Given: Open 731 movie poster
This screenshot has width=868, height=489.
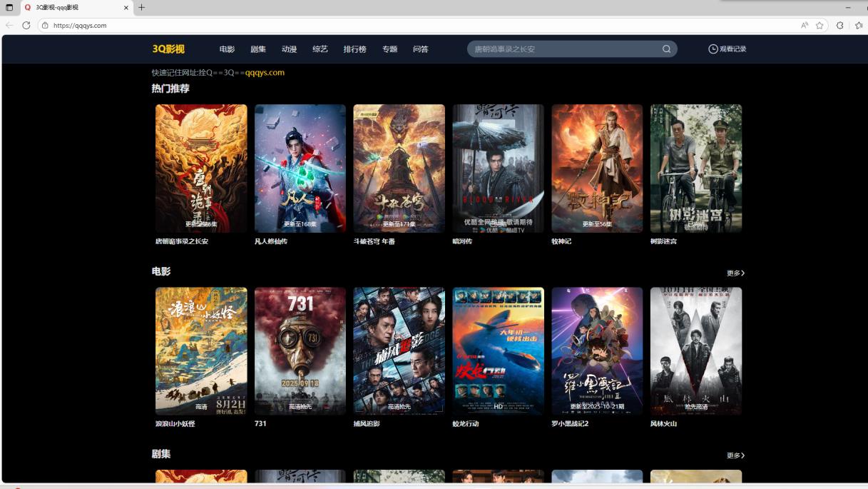Looking at the screenshot, I should (x=300, y=351).
